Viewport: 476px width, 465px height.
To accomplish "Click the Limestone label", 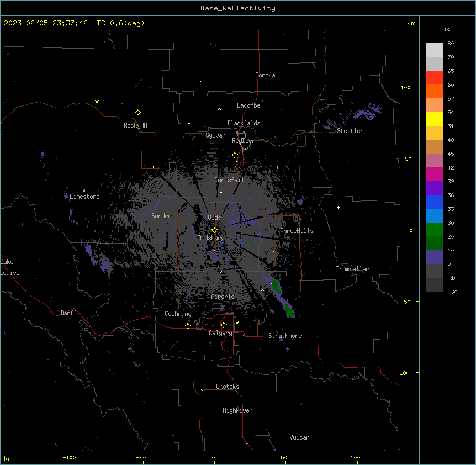I will tap(84, 197).
